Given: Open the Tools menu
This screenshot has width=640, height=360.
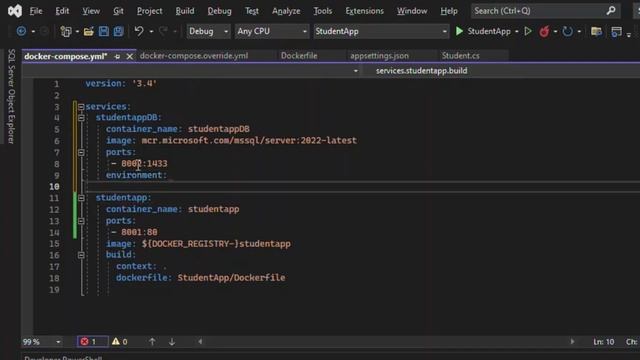Looking at the screenshot, I should [322, 11].
